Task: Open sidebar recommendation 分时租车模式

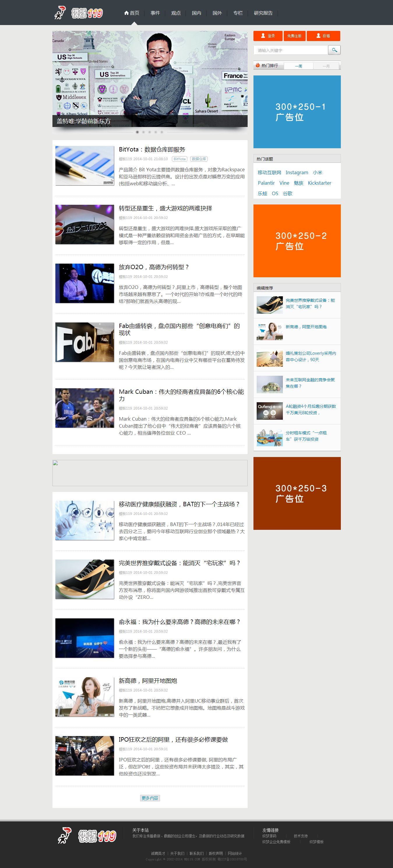Action: pyautogui.click(x=306, y=436)
